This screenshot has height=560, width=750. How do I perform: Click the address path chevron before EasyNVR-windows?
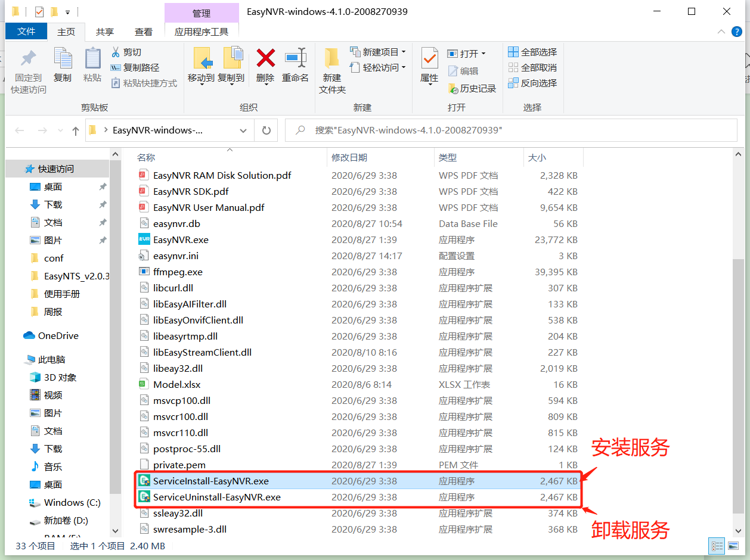click(106, 130)
